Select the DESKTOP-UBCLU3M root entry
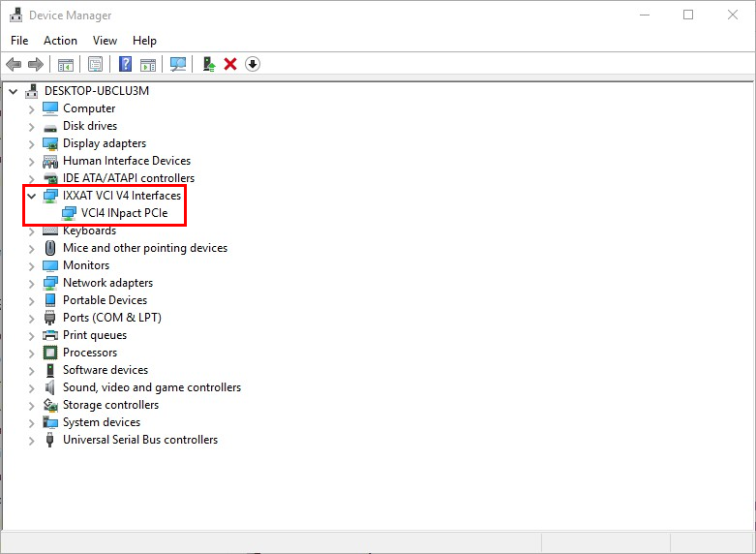Viewport: 756px width, 554px height. 97,91
